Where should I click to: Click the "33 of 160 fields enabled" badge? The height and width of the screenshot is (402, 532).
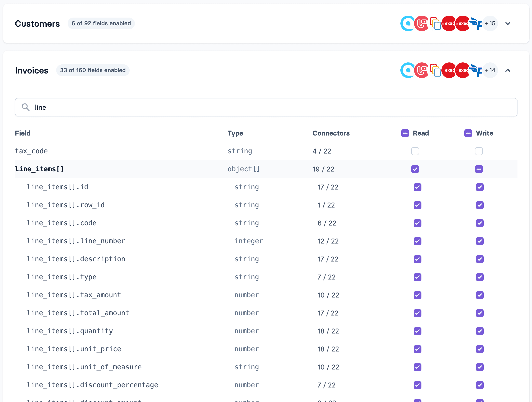[x=93, y=70]
